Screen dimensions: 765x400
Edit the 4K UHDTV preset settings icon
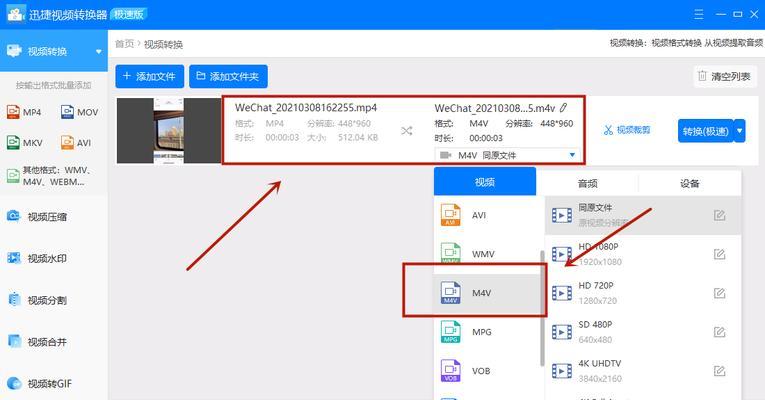(719, 371)
